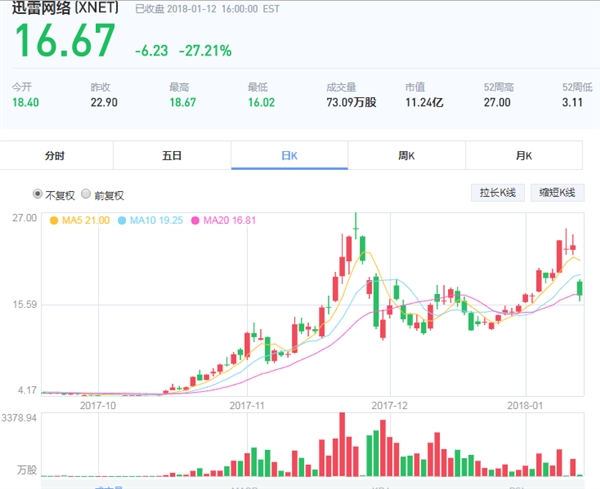Select the 不复权 radio button
600x489 pixels.
[39, 194]
